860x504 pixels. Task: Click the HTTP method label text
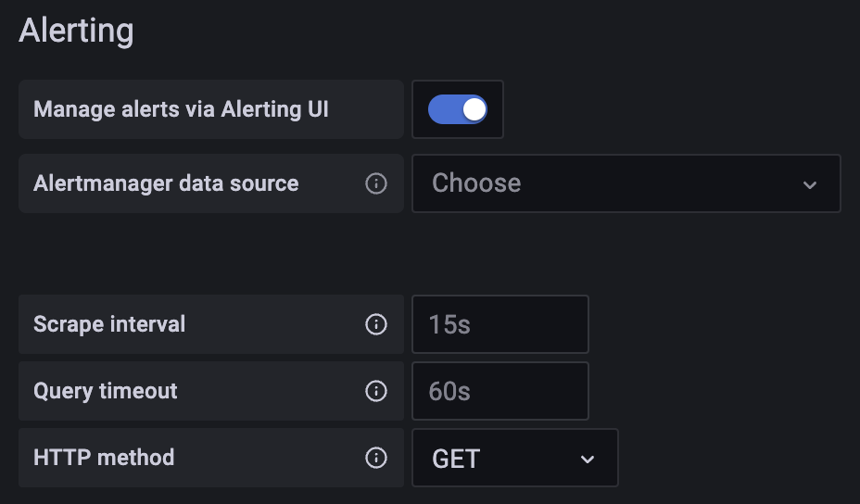104,458
